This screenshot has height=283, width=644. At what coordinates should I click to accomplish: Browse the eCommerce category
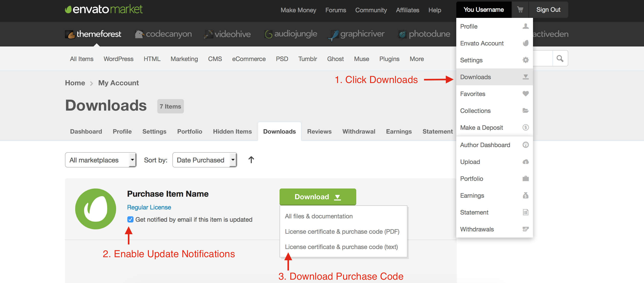249,59
